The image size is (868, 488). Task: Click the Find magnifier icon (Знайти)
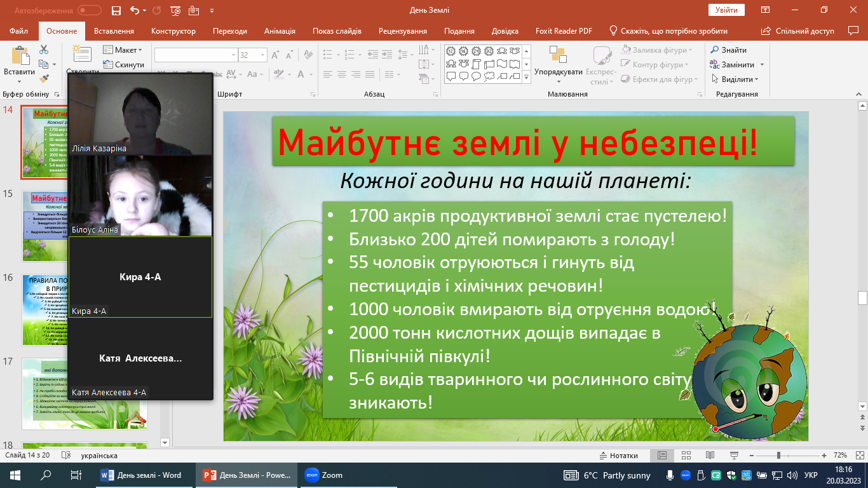[714, 50]
